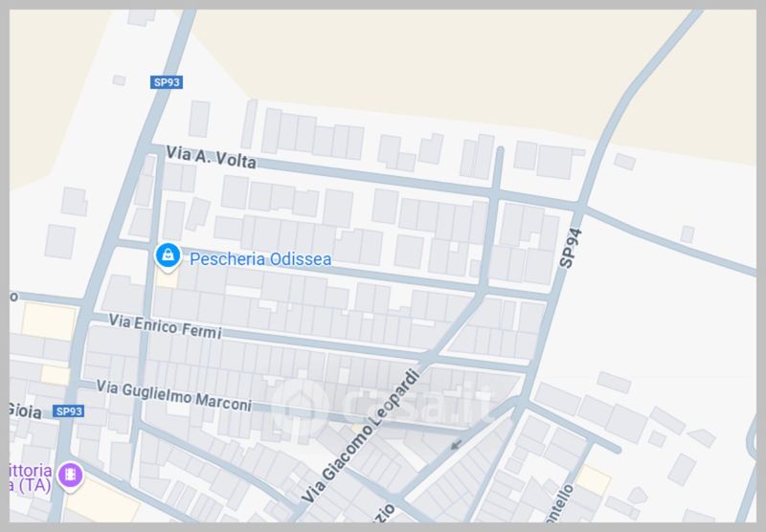Click the Via Enrico Fermi street label
The image size is (766, 532).
tap(165, 326)
